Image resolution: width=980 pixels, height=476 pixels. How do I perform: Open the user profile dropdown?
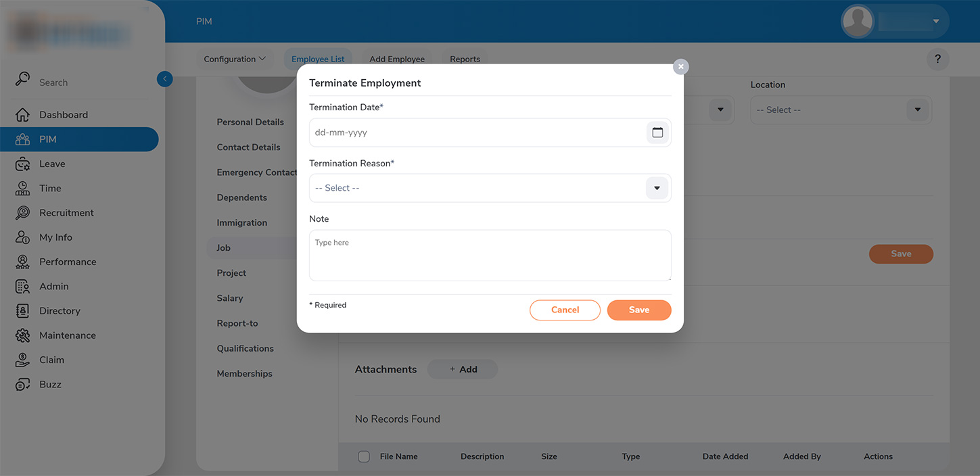(936, 22)
